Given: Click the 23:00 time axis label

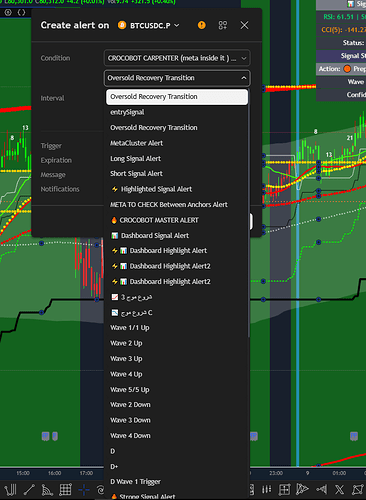Looking at the screenshot, I should point(276,473).
